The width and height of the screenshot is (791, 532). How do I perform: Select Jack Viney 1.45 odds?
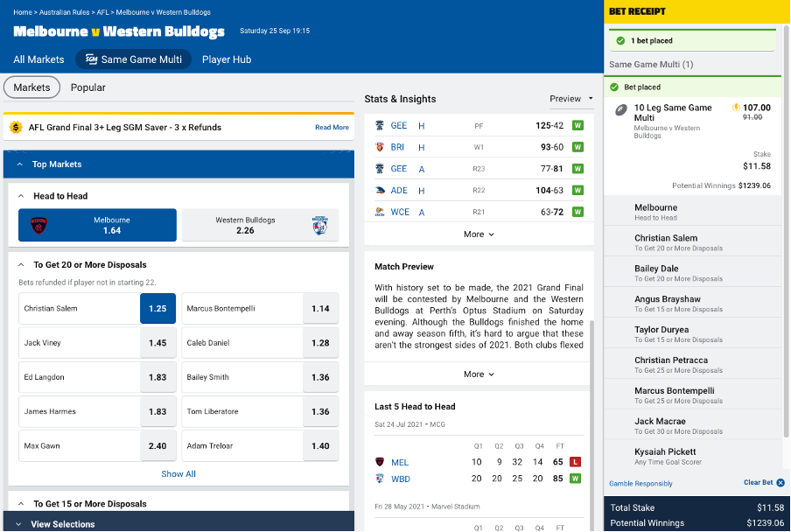157,343
